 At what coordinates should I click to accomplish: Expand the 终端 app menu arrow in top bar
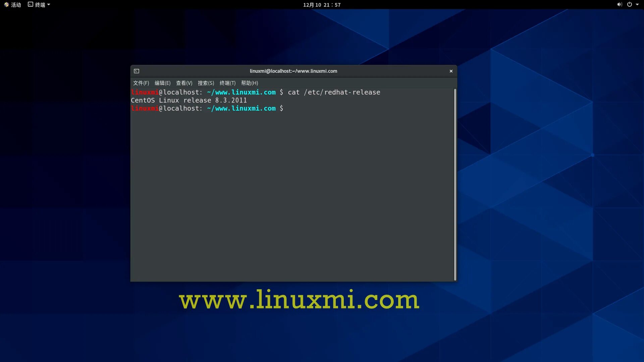[49, 5]
